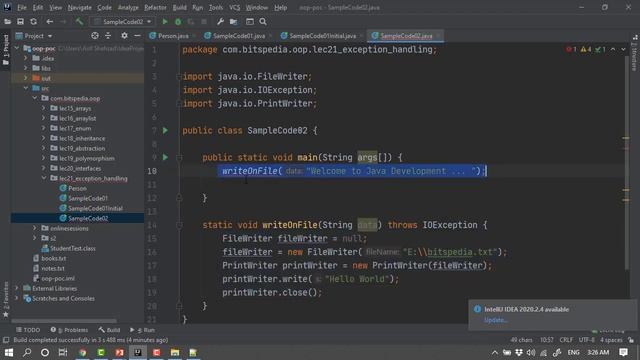The width and height of the screenshot is (640, 360).
Task: Click the editor vertical scrollbar
Action: tap(626, 163)
